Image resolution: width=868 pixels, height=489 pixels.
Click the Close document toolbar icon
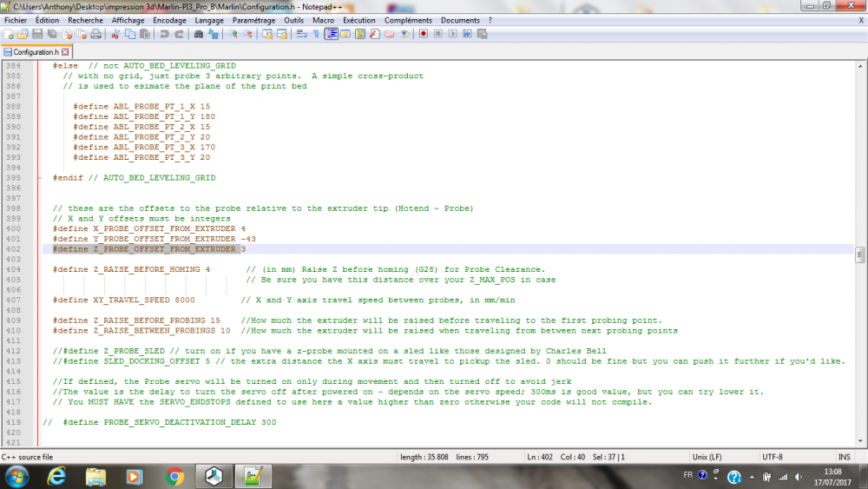(67, 35)
